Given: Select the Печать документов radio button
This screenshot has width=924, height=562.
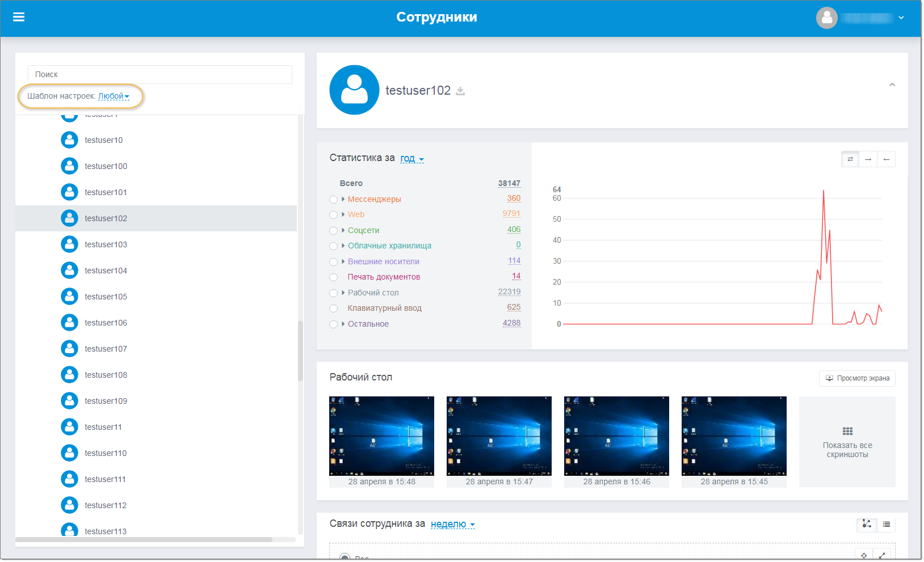Looking at the screenshot, I should tap(333, 277).
